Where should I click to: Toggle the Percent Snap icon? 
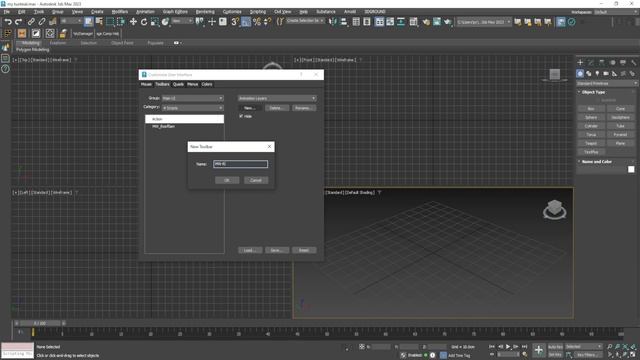(x=257, y=22)
